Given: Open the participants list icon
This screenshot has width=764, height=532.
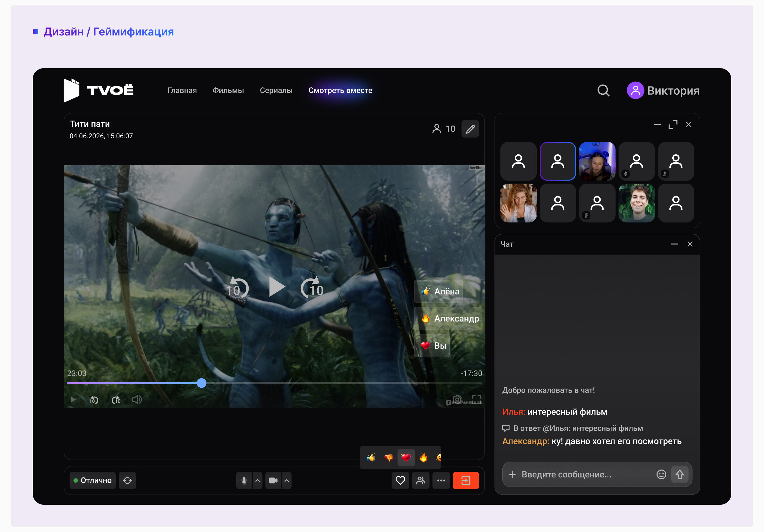Looking at the screenshot, I should tap(420, 480).
